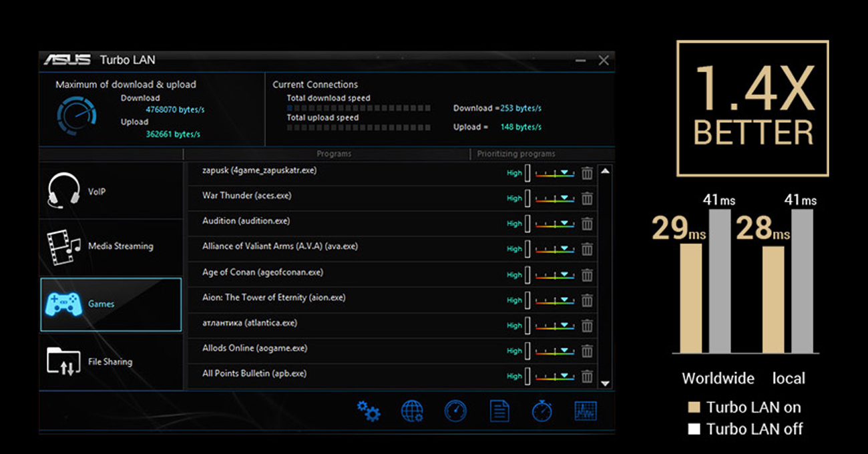Viewport: 868px width, 454px height.
Task: Adjust priority slider for Audition
Action: click(555, 224)
